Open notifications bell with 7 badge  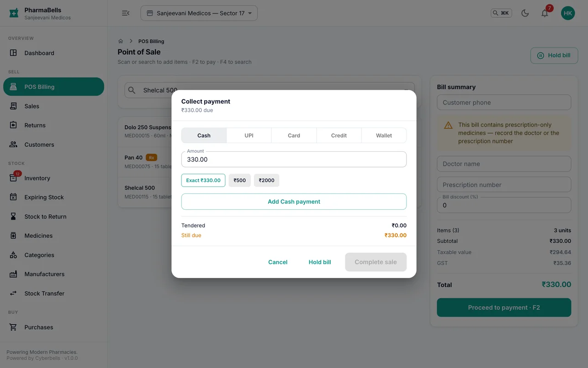coord(545,13)
